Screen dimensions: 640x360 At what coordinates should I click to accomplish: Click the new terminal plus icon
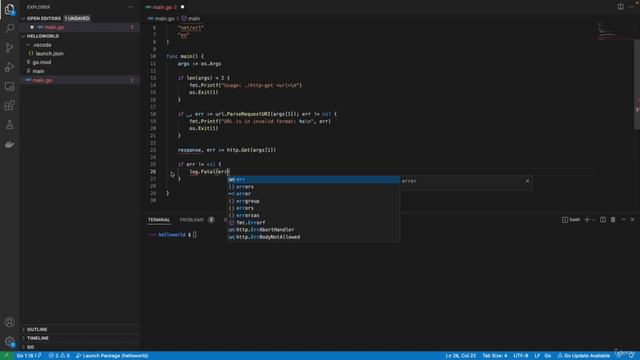coord(587,220)
